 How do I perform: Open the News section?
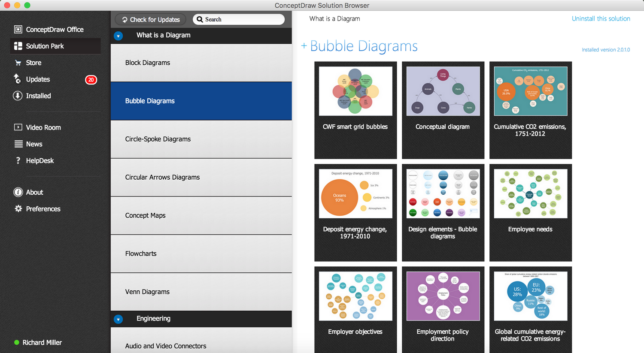coord(35,144)
